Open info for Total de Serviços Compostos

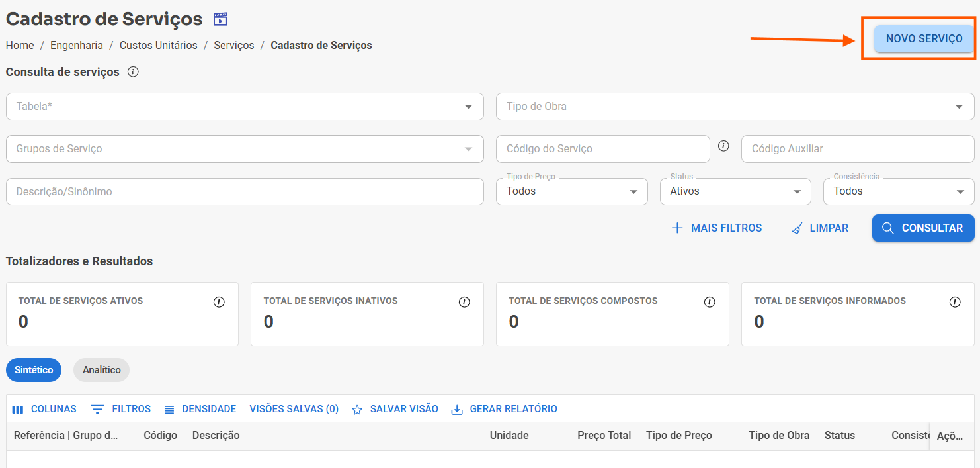[710, 302]
